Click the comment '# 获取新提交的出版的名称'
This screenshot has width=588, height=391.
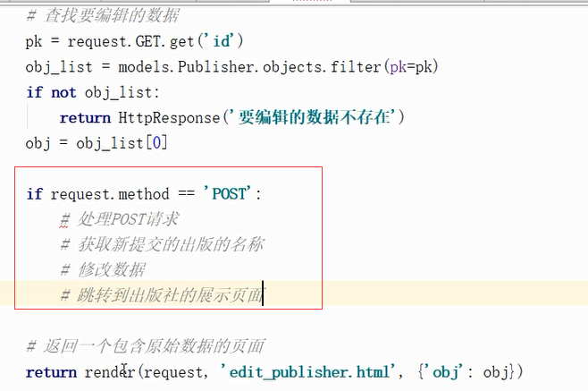pos(162,244)
